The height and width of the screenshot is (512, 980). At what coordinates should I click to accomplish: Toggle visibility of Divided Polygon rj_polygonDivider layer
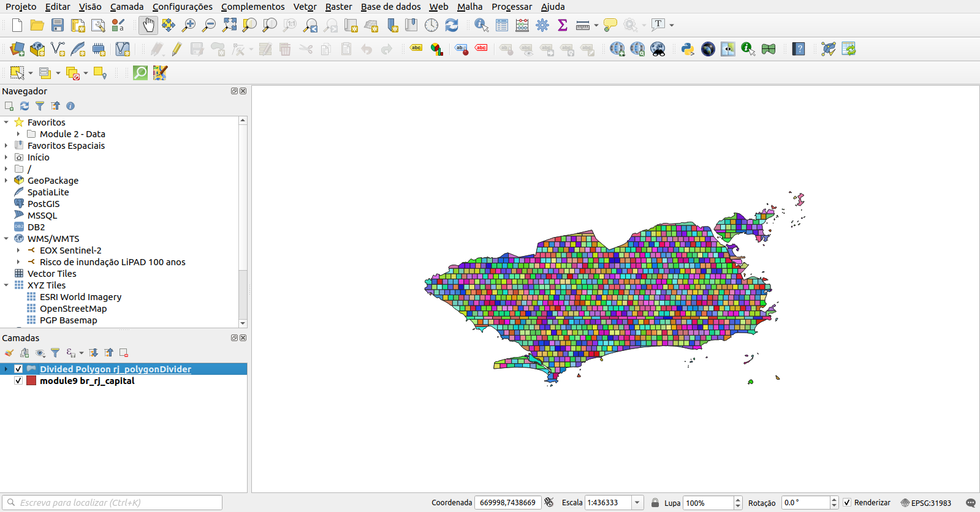tap(18, 369)
